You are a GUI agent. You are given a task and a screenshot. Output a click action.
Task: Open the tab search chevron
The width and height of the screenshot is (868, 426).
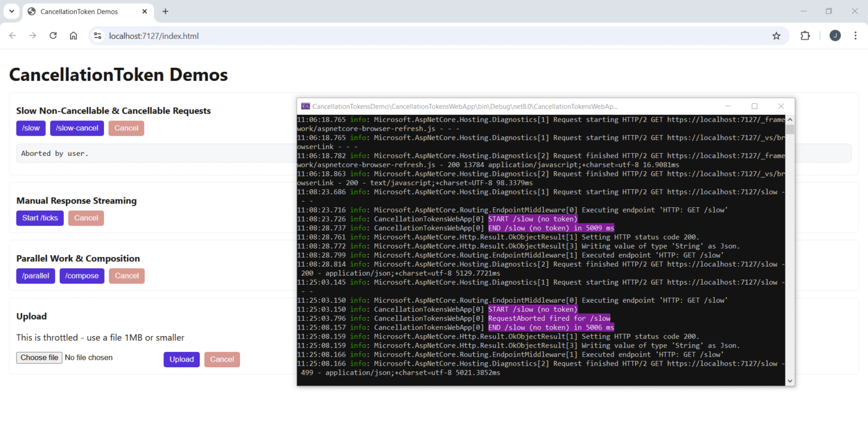click(x=12, y=11)
